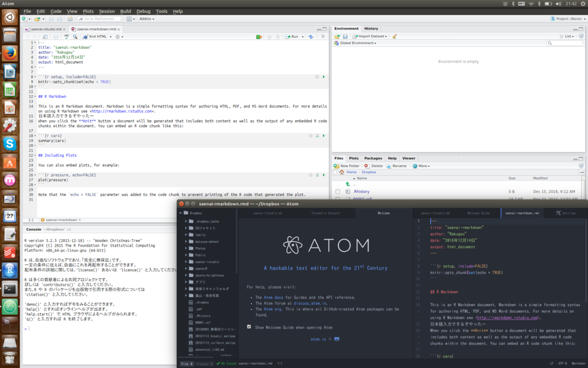Run the setup chunk with green play arrow
Image resolution: width=588 pixels, height=368 pixels.
pyautogui.click(x=324, y=77)
